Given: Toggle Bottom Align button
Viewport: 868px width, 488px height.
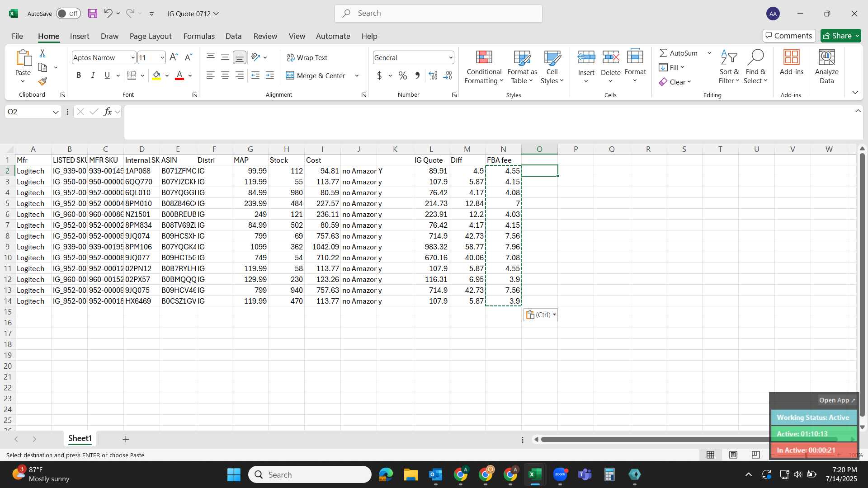Looking at the screenshot, I should tap(240, 57).
